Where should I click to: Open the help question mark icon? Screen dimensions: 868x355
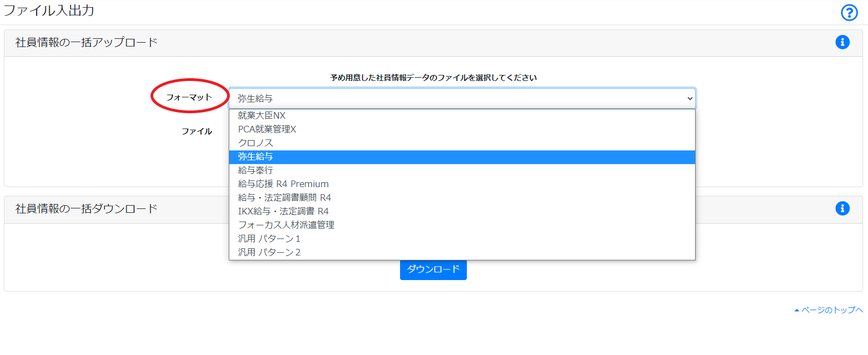coord(849,13)
